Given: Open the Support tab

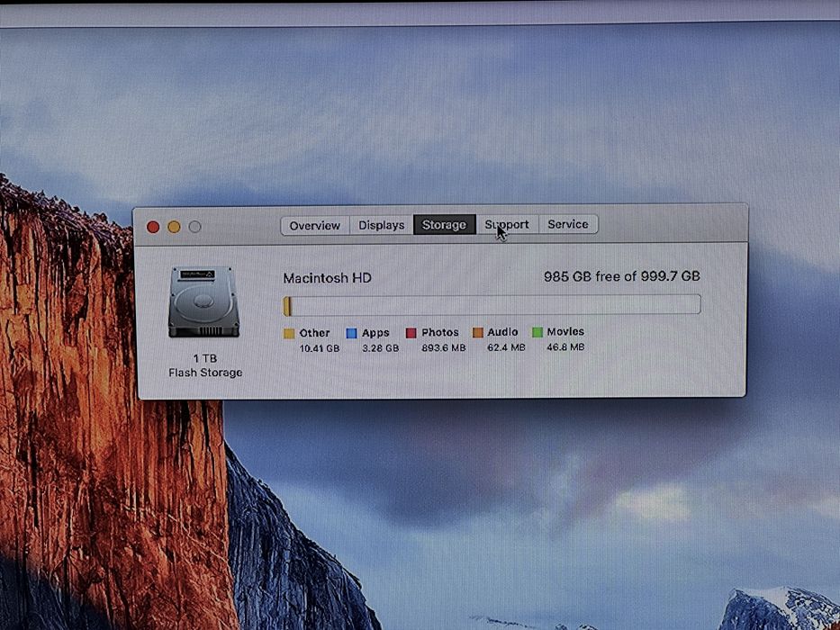Looking at the screenshot, I should (507, 224).
